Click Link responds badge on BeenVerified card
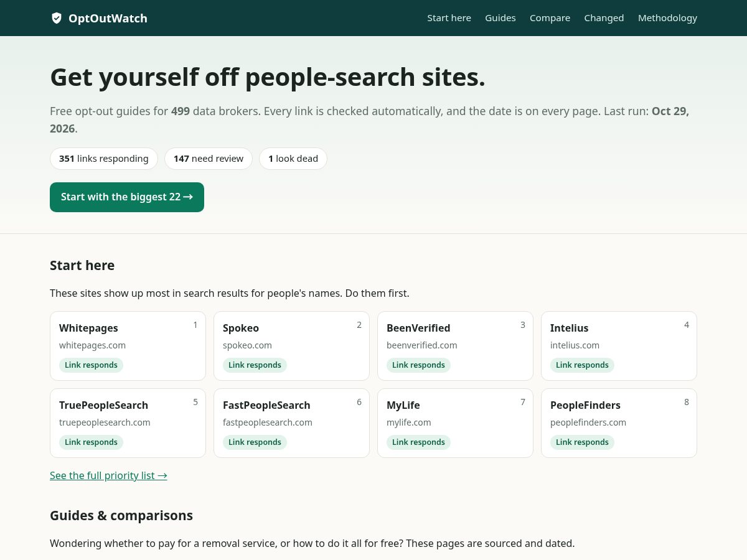The image size is (747, 560). (418, 365)
